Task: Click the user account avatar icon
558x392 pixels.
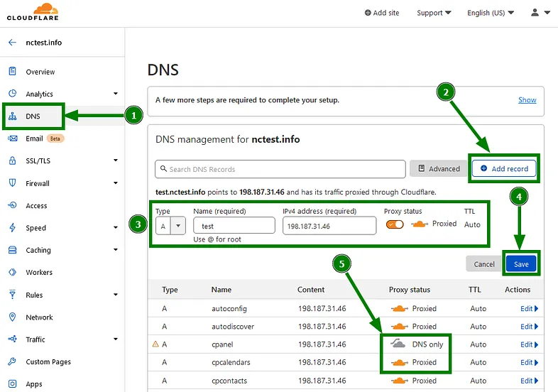Action: click(x=535, y=13)
